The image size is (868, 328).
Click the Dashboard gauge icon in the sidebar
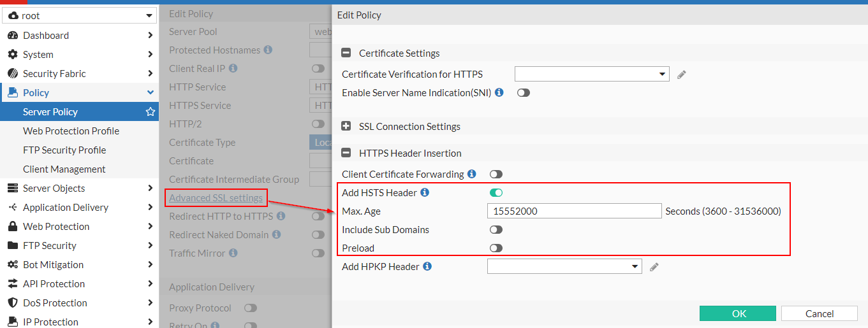13,36
